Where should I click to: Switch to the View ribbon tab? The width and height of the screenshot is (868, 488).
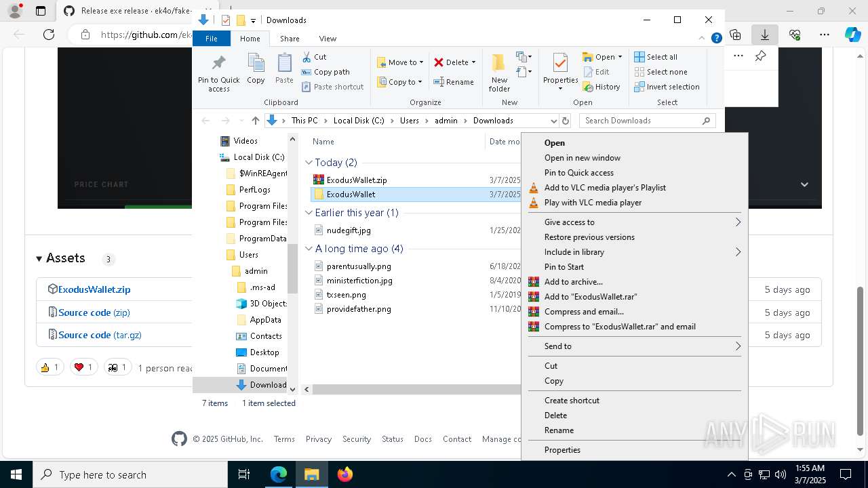[328, 39]
